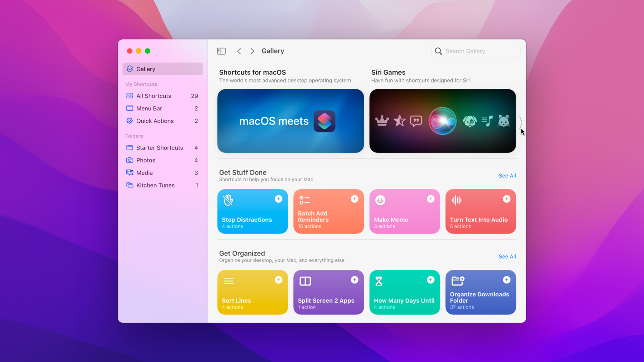Click the Menu Bar window icon

point(130,108)
